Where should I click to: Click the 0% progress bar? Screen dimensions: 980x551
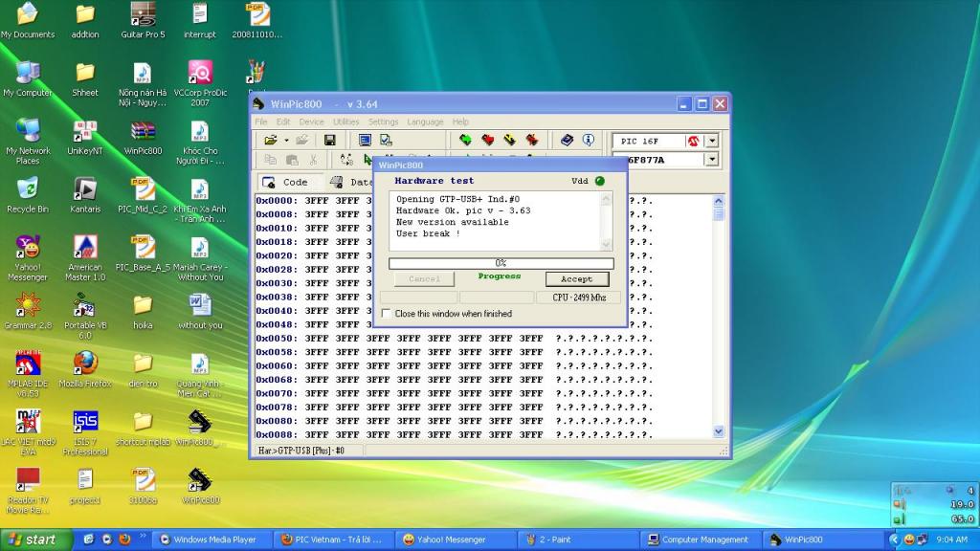click(x=501, y=263)
